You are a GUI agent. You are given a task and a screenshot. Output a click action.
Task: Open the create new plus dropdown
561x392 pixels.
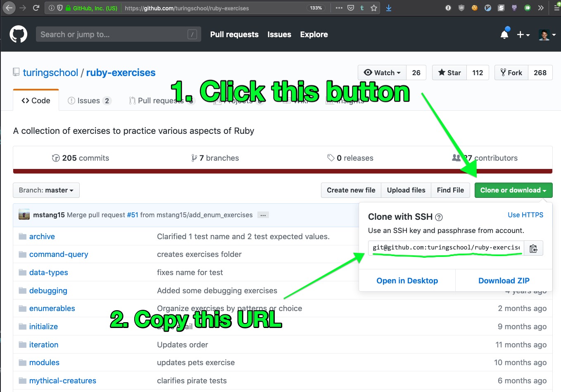(x=523, y=35)
